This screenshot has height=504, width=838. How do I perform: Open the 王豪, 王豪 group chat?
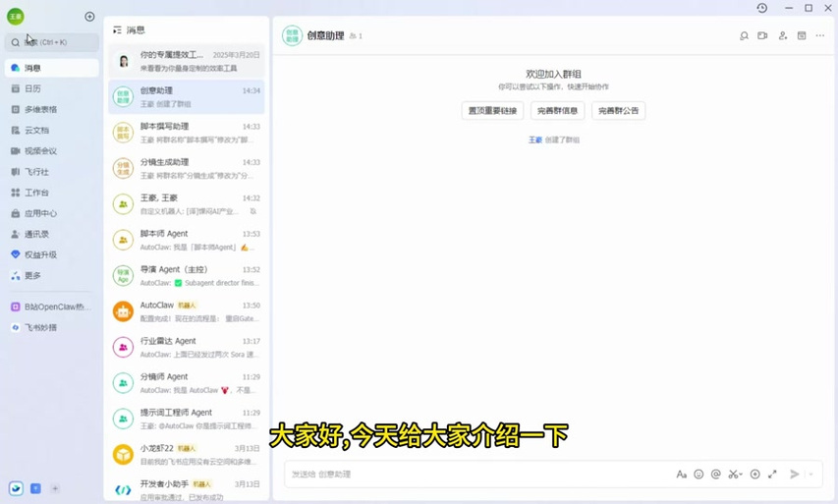pos(186,204)
